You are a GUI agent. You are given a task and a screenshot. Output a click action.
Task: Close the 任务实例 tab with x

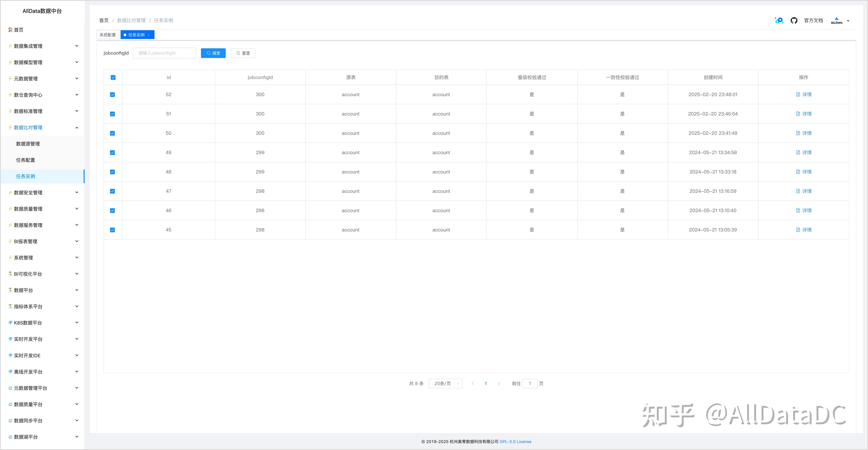pos(149,35)
